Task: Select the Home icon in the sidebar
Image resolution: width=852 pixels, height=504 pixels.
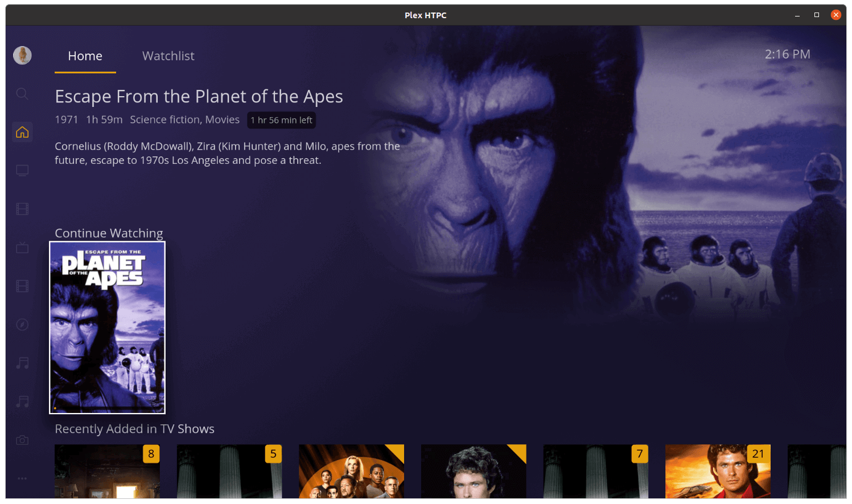Action: [x=22, y=131]
